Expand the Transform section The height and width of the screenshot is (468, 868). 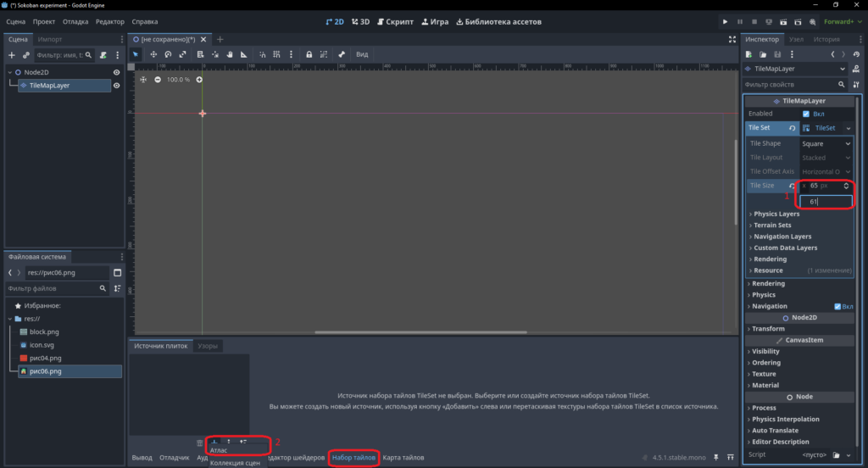(x=767, y=329)
